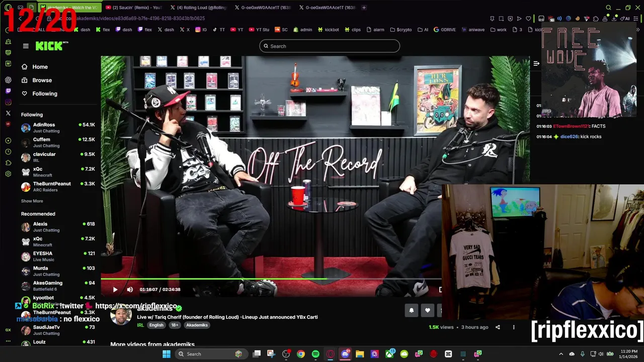
Task: Open the YT Stu bookmark
Action: tap(258, 30)
